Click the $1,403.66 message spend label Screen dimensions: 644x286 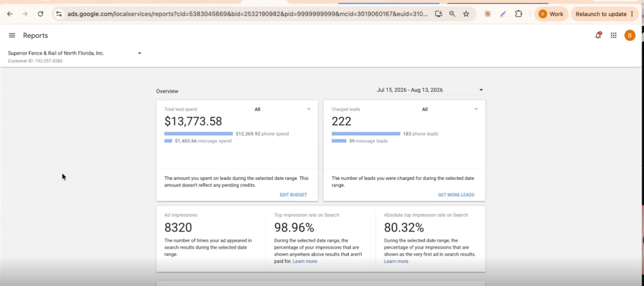coord(203,141)
